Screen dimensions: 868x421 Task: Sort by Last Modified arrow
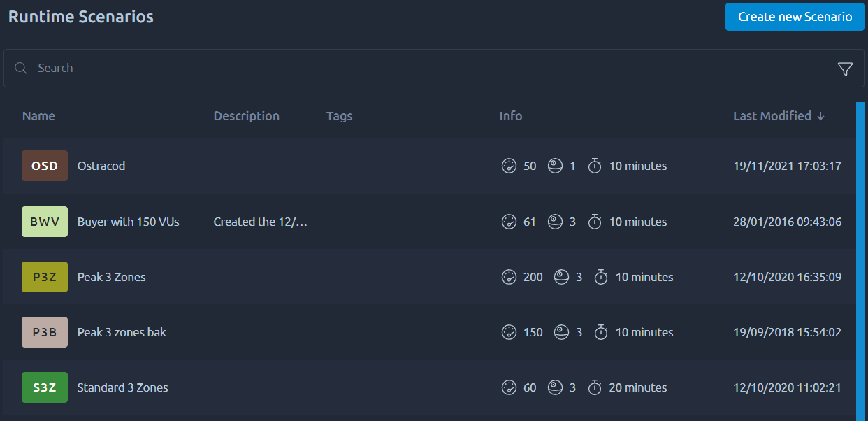tap(820, 116)
